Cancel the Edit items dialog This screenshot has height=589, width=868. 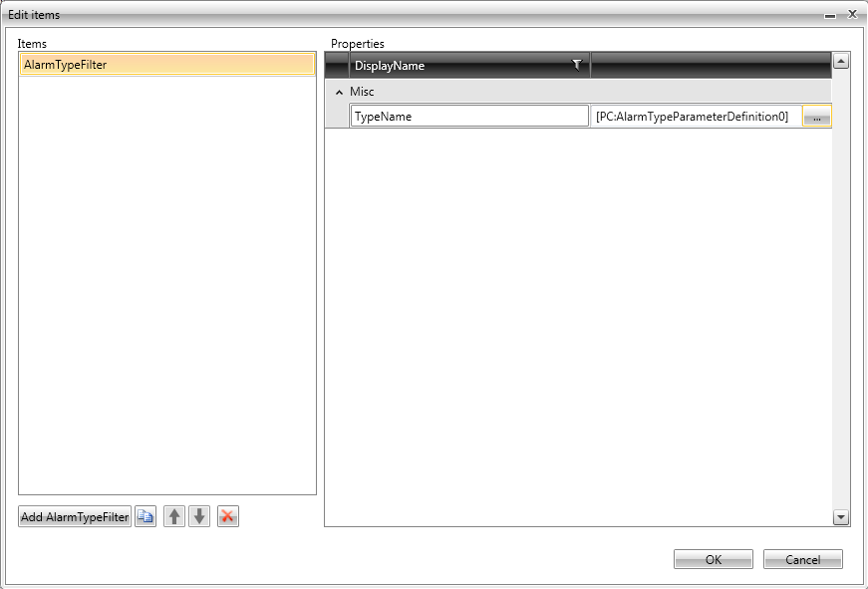click(x=802, y=559)
